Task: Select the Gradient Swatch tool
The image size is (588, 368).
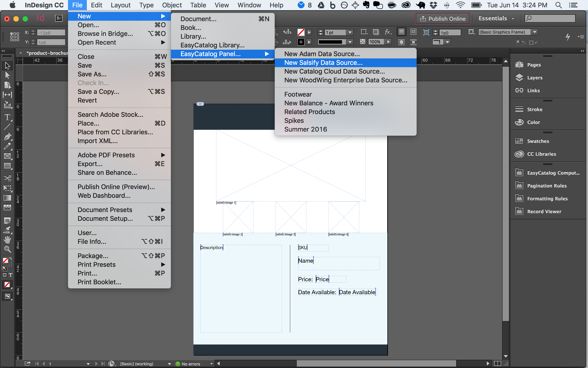Action: pyautogui.click(x=7, y=198)
